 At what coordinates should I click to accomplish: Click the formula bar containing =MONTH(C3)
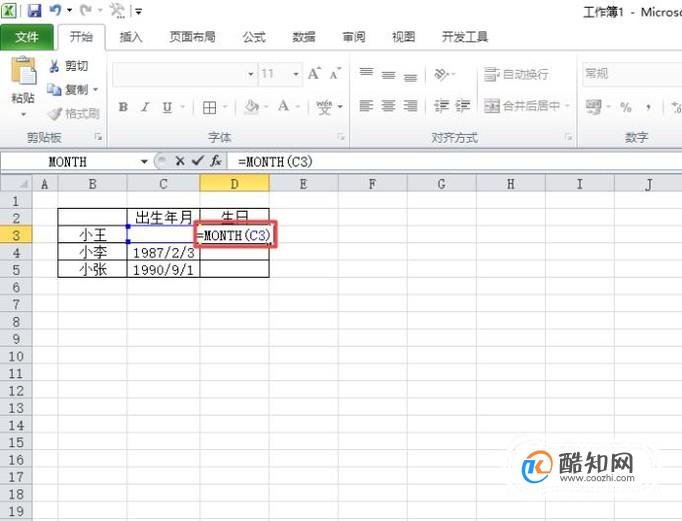click(x=455, y=162)
